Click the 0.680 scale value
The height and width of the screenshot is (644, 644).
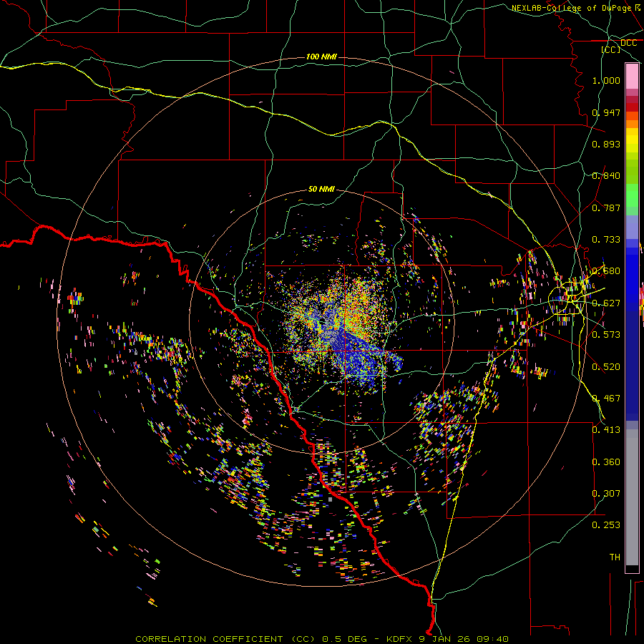click(x=606, y=271)
